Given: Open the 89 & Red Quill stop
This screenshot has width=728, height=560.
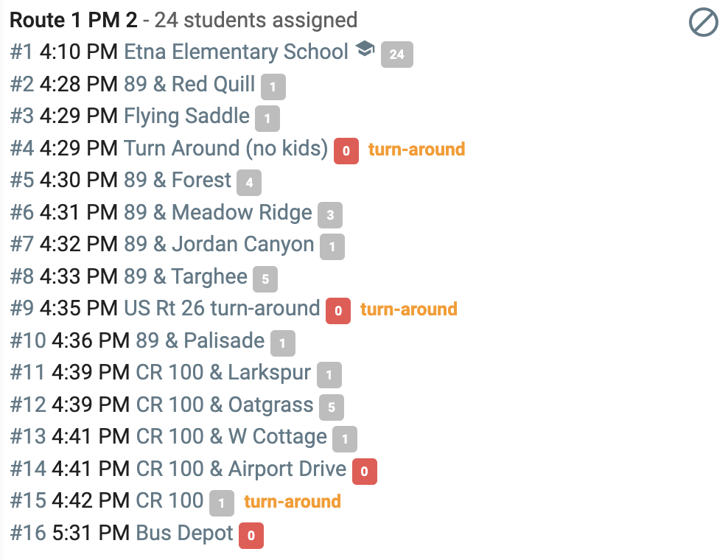Looking at the screenshot, I should [189, 84].
